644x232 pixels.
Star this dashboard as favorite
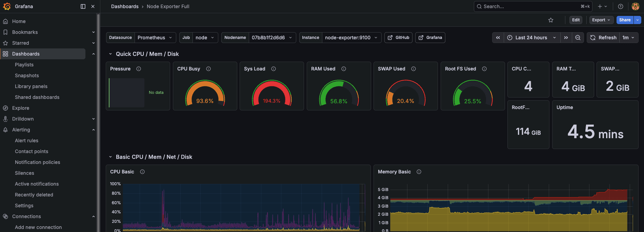(551, 20)
